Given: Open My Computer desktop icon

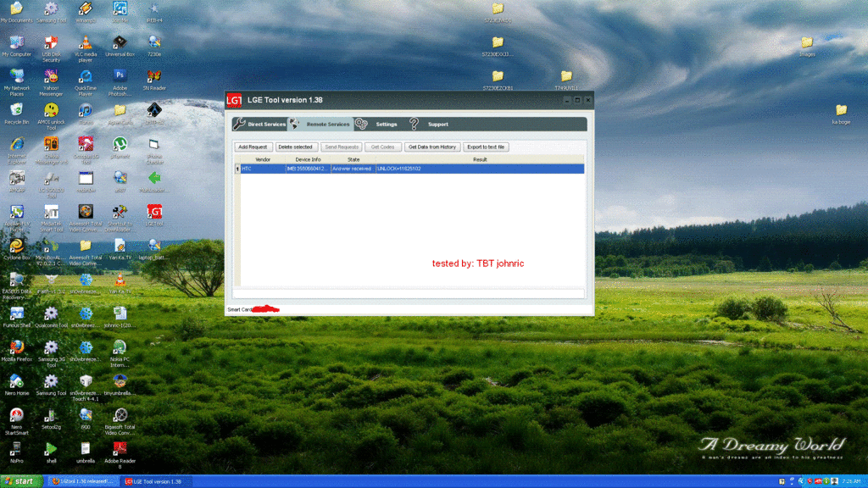Looking at the screenshot, I should pos(17,47).
